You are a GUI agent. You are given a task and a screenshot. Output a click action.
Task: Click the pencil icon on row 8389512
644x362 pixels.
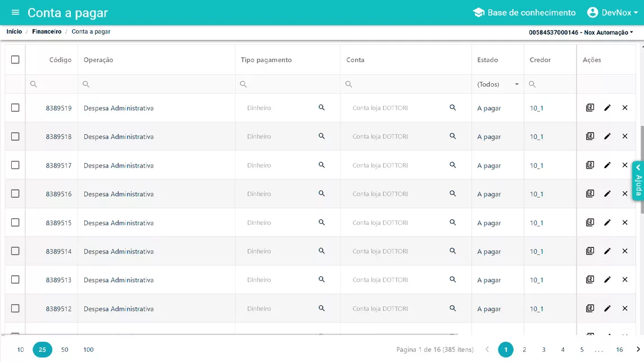click(x=607, y=308)
